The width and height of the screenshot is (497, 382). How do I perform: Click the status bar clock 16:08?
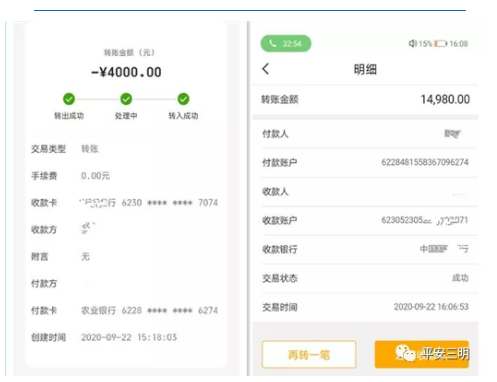point(459,44)
